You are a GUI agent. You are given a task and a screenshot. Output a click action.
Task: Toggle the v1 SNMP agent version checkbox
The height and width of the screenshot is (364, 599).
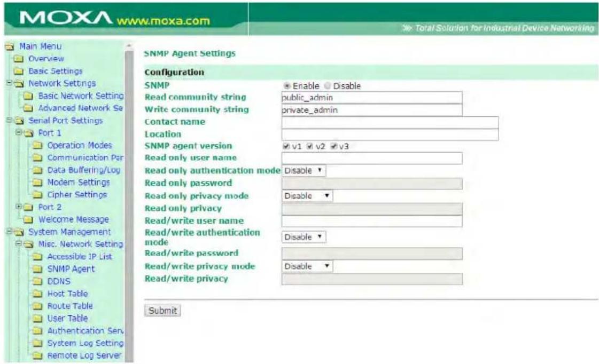286,146
